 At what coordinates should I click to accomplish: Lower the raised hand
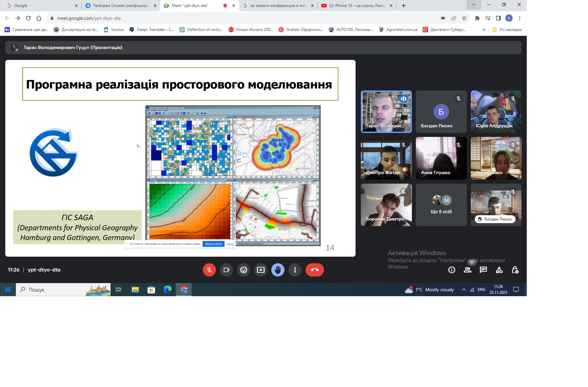click(278, 270)
